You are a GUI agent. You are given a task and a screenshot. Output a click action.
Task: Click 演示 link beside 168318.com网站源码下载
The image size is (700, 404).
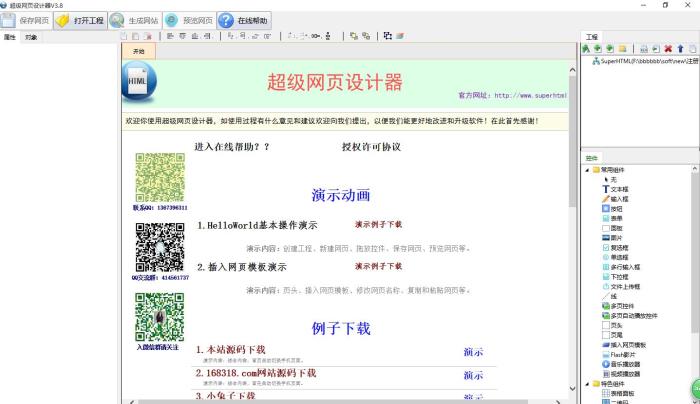pos(473,375)
